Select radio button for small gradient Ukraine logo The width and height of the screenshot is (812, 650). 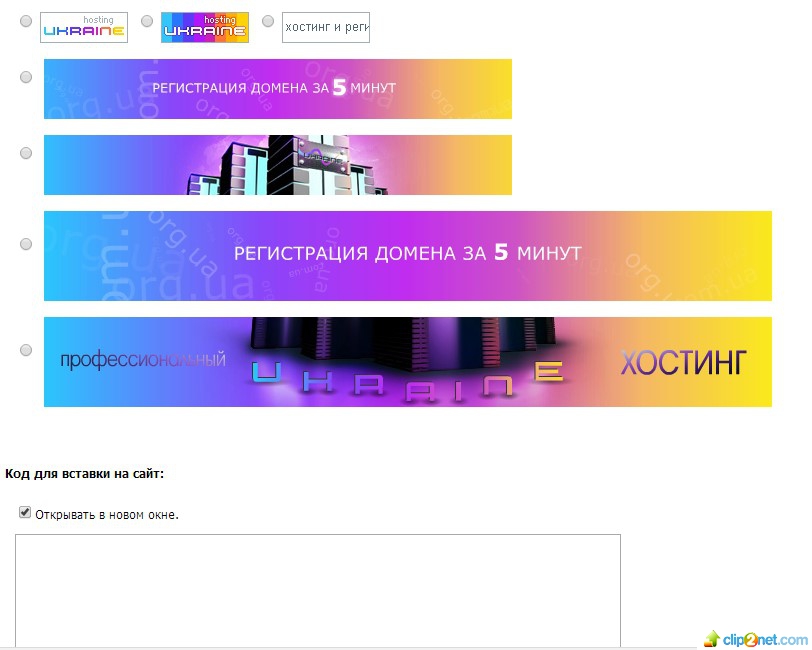tap(147, 21)
